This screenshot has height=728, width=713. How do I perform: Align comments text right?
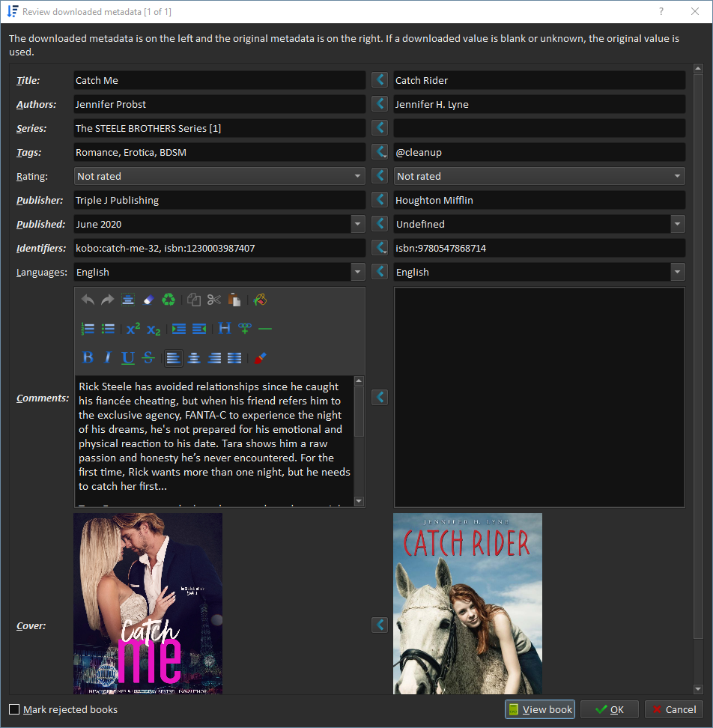click(x=214, y=358)
